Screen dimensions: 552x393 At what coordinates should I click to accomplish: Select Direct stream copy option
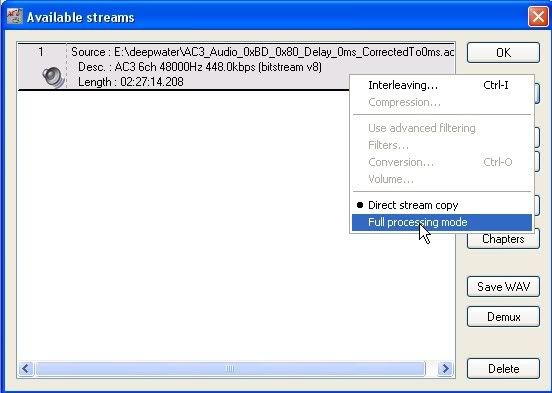coord(442,205)
